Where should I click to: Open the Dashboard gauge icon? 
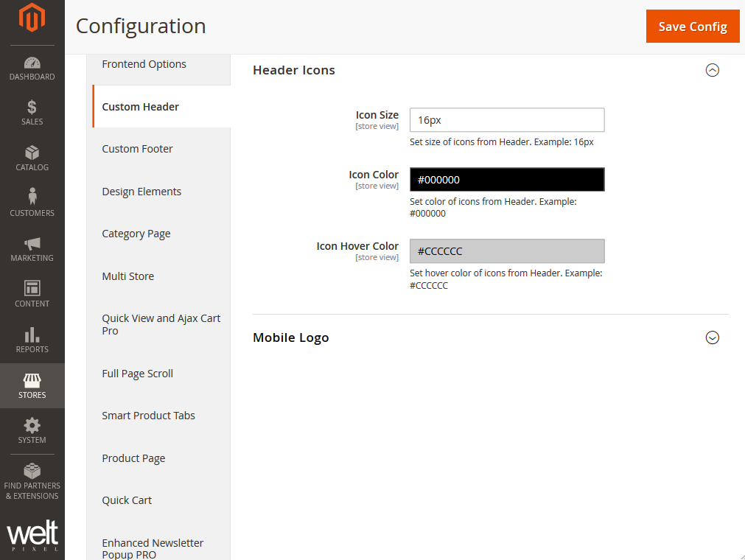coord(32,63)
